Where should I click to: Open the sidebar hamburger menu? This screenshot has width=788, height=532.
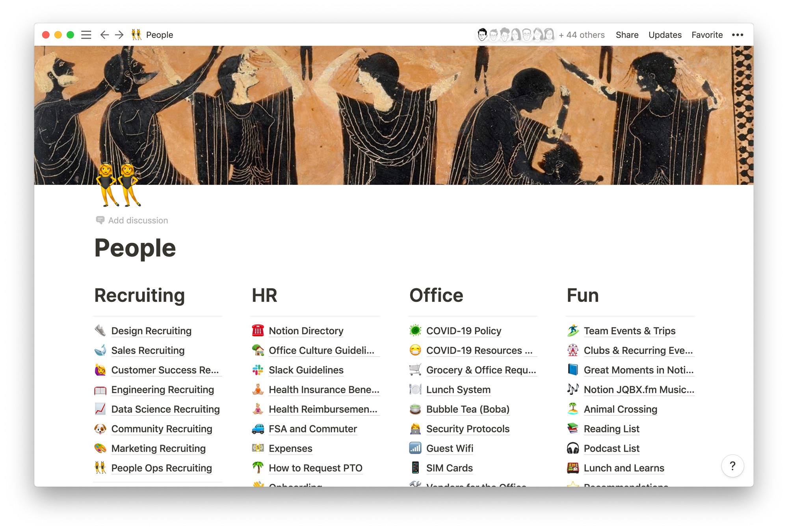pyautogui.click(x=86, y=35)
